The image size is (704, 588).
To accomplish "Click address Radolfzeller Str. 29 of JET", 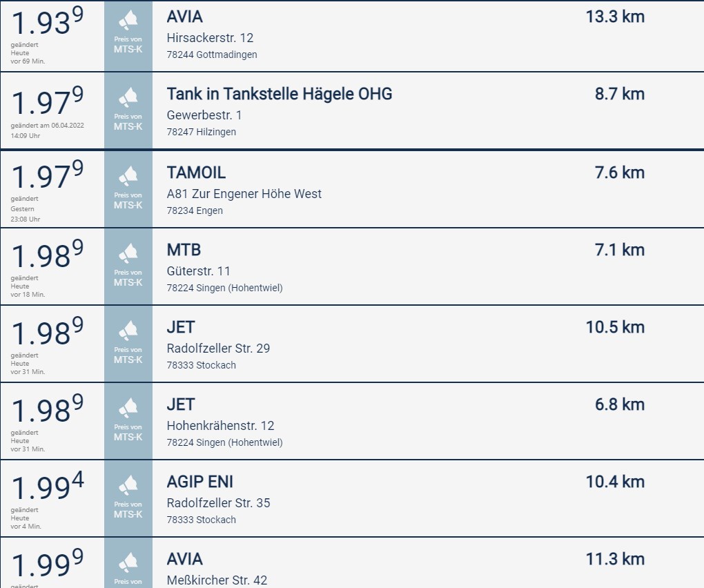I will (218, 349).
